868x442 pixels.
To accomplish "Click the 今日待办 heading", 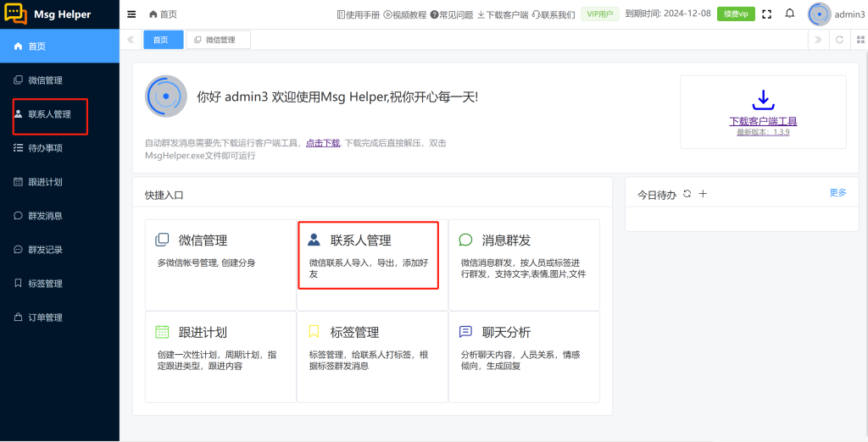I will coord(657,195).
